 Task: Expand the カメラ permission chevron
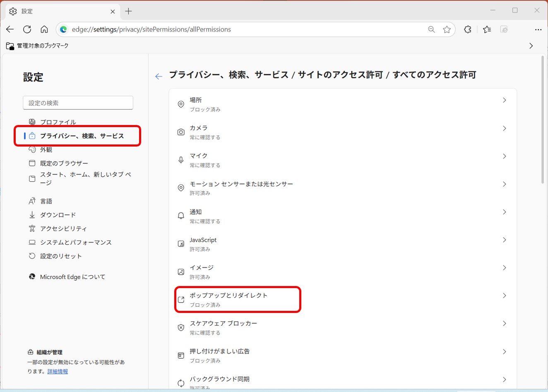504,128
